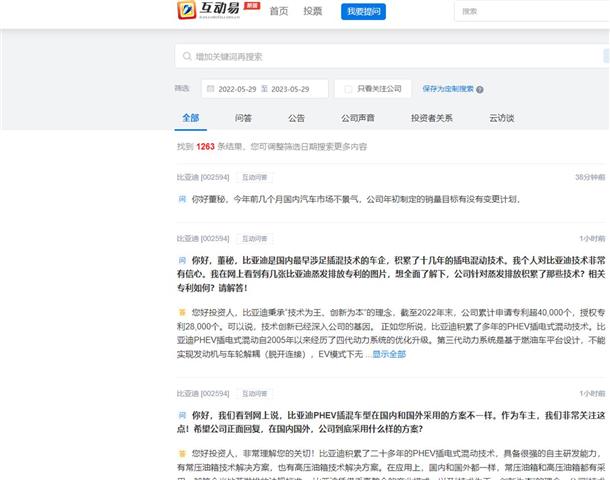The height and width of the screenshot is (480, 610).
Task: Open the 投票 menu item
Action: click(313, 11)
